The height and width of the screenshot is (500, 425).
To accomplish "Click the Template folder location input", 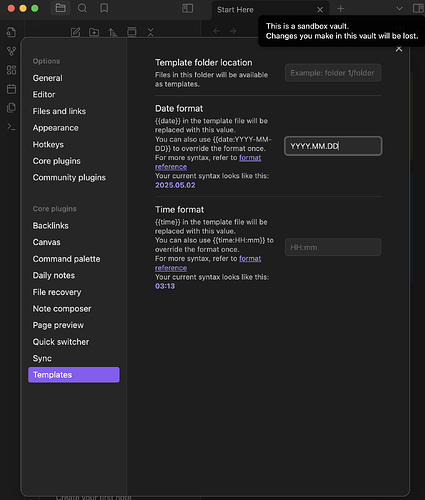I will (x=333, y=73).
